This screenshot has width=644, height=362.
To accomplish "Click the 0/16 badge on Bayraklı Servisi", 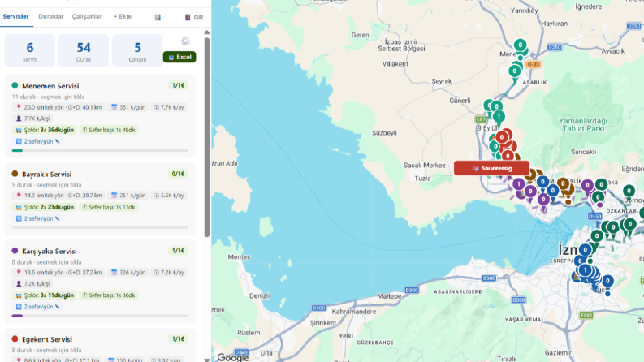I will [178, 174].
